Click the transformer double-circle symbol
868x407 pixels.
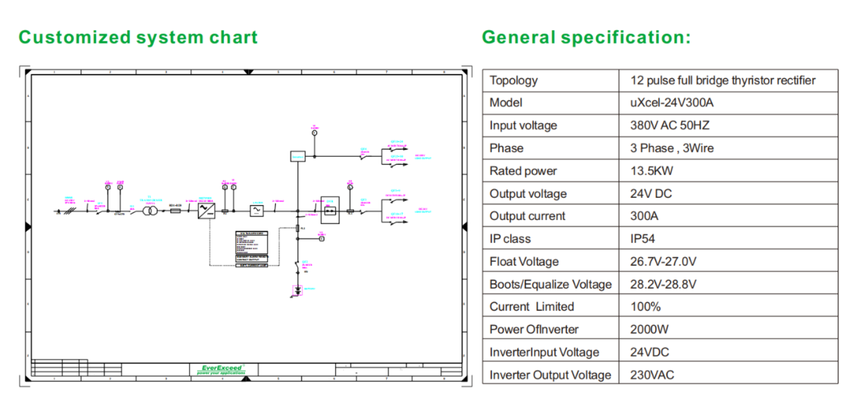pos(150,211)
